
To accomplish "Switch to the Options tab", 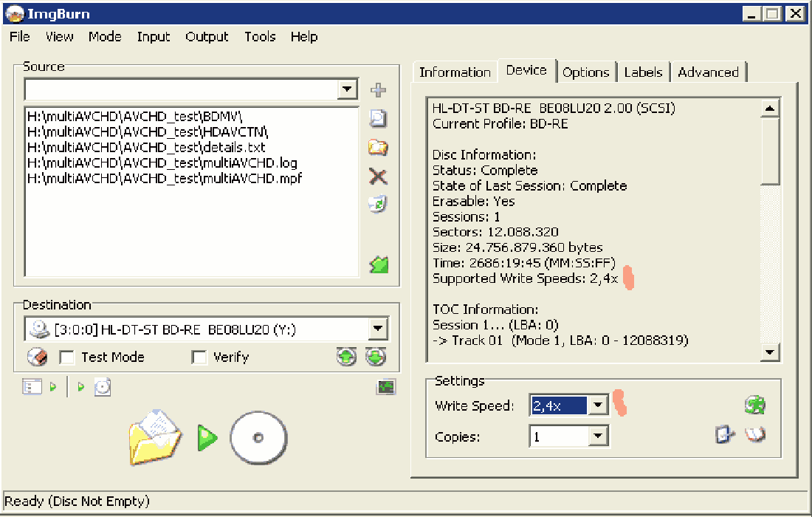I will tap(585, 72).
